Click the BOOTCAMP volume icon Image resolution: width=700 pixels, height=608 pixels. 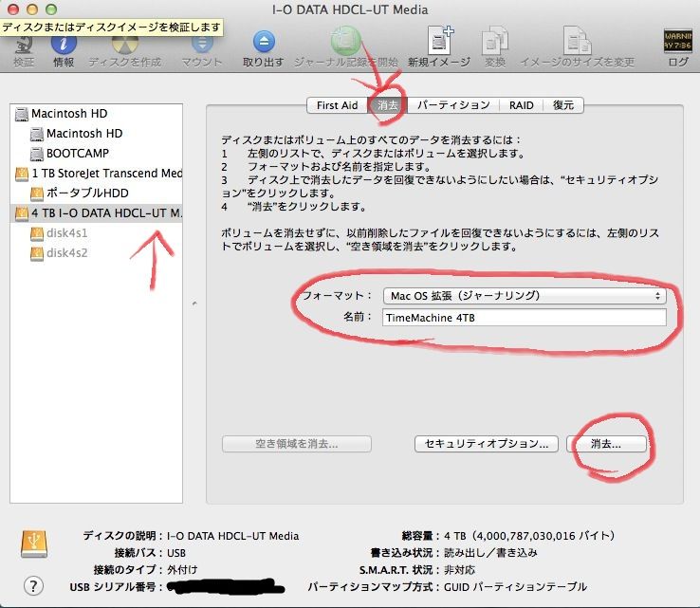click(37, 154)
